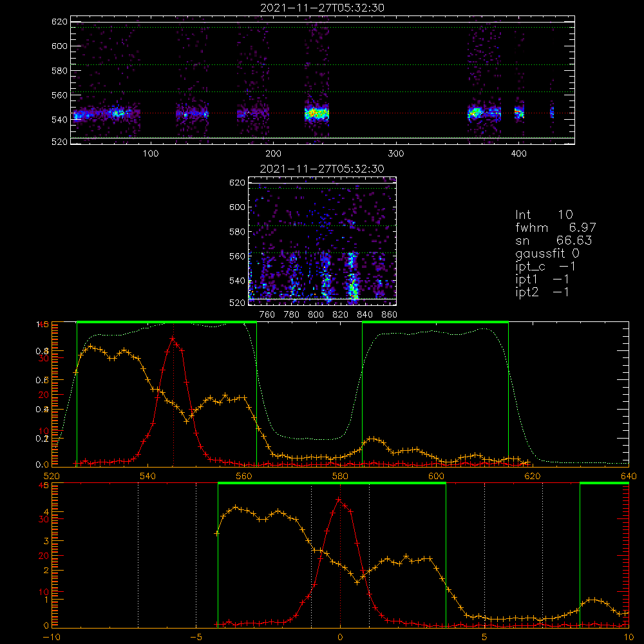This screenshot has height=644, width=644.
Task: Select the 'sn 66.63' readout line
Action: (554, 240)
